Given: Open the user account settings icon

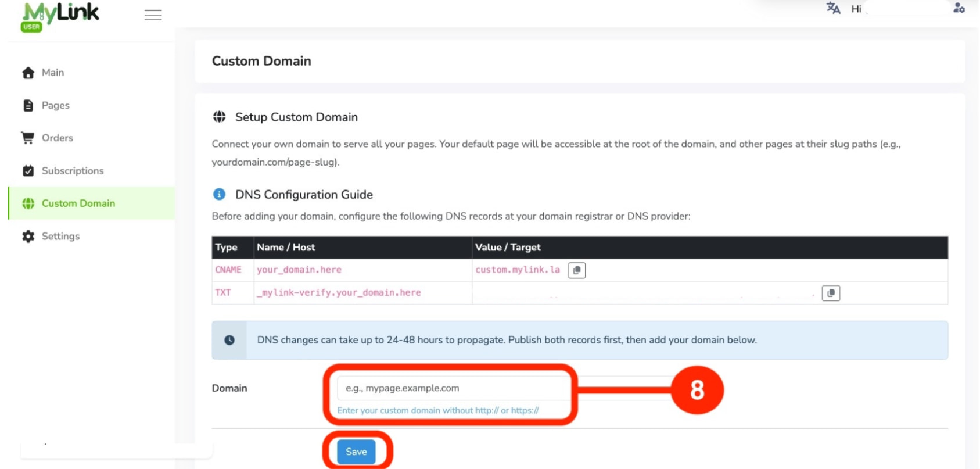Looking at the screenshot, I should (x=959, y=8).
